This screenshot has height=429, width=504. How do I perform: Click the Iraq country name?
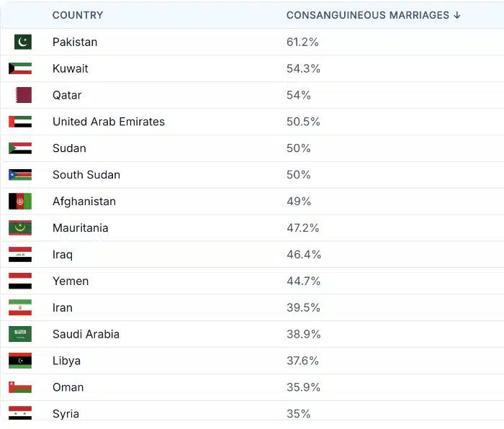(63, 255)
